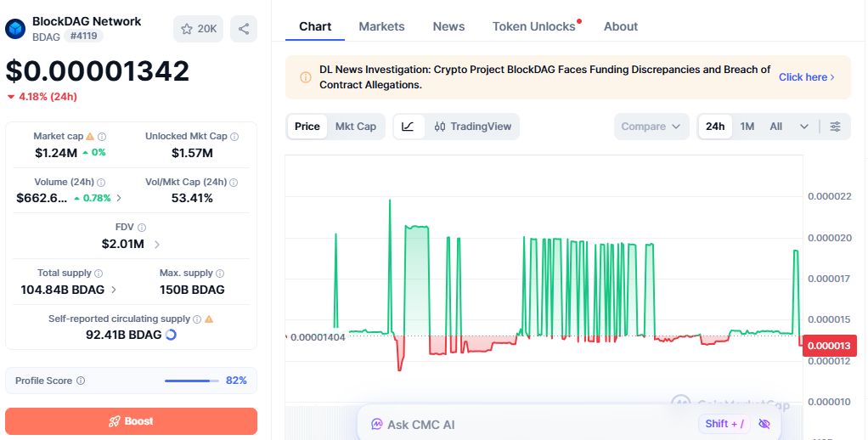The height and width of the screenshot is (440, 868).
Task: Click the Boost button
Action: pos(131,421)
